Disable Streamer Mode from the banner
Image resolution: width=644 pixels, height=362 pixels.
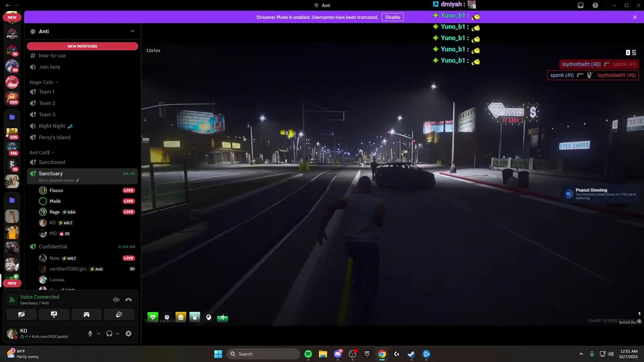click(x=392, y=17)
